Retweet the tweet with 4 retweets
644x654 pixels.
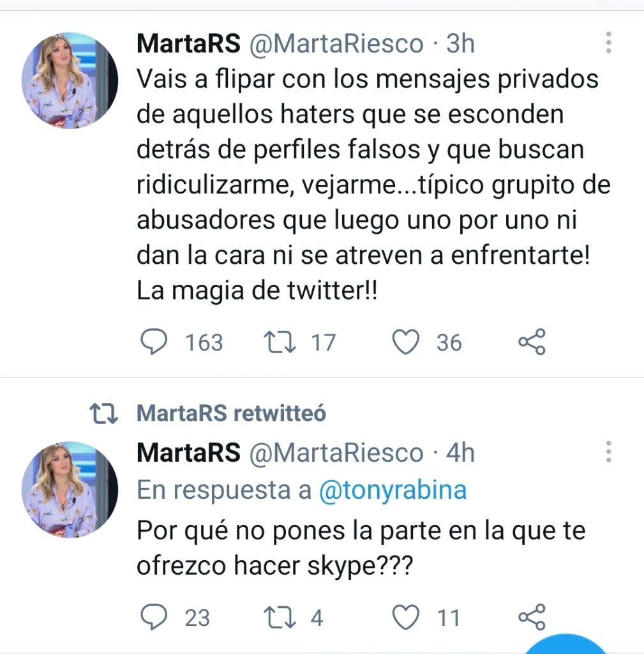(x=279, y=618)
